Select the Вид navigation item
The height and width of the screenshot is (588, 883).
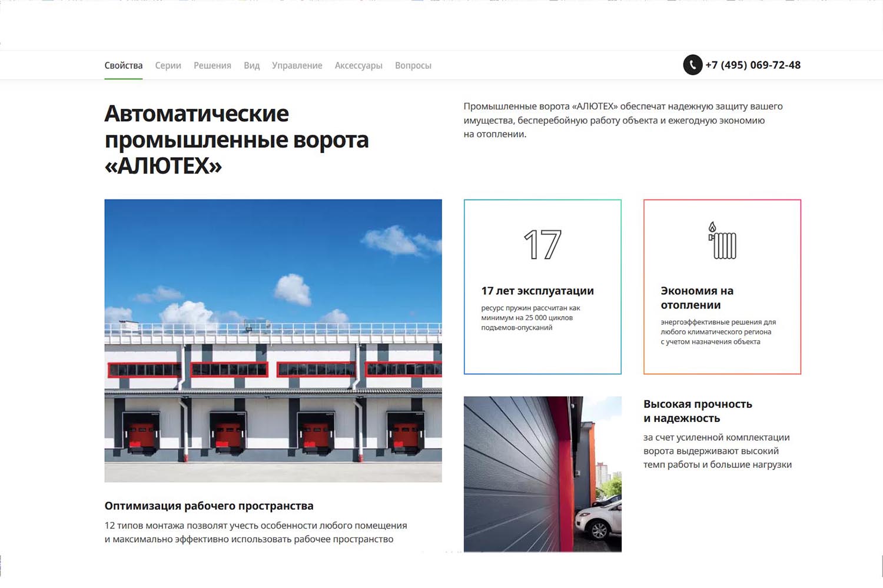coord(251,65)
